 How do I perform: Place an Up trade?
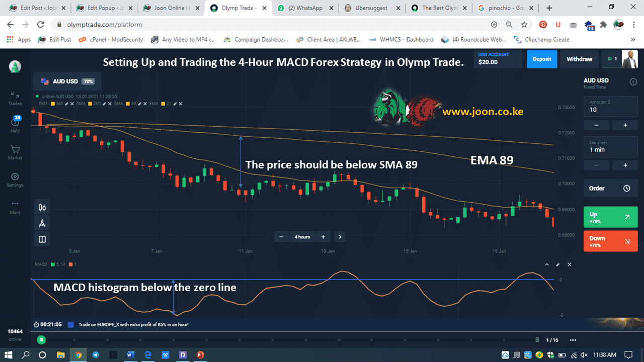click(x=610, y=217)
